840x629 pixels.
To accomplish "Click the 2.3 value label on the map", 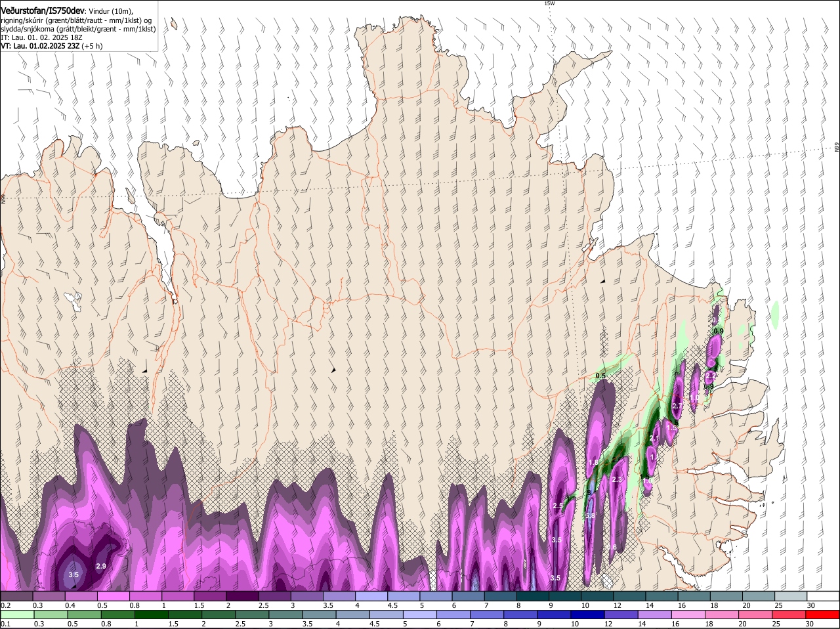I will click(617, 479).
